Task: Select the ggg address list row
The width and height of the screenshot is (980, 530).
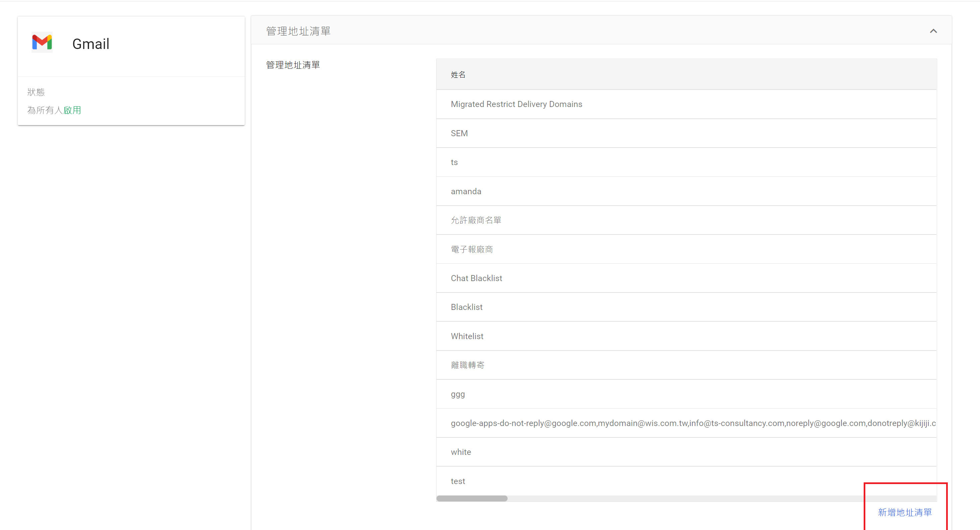Action: click(686, 394)
